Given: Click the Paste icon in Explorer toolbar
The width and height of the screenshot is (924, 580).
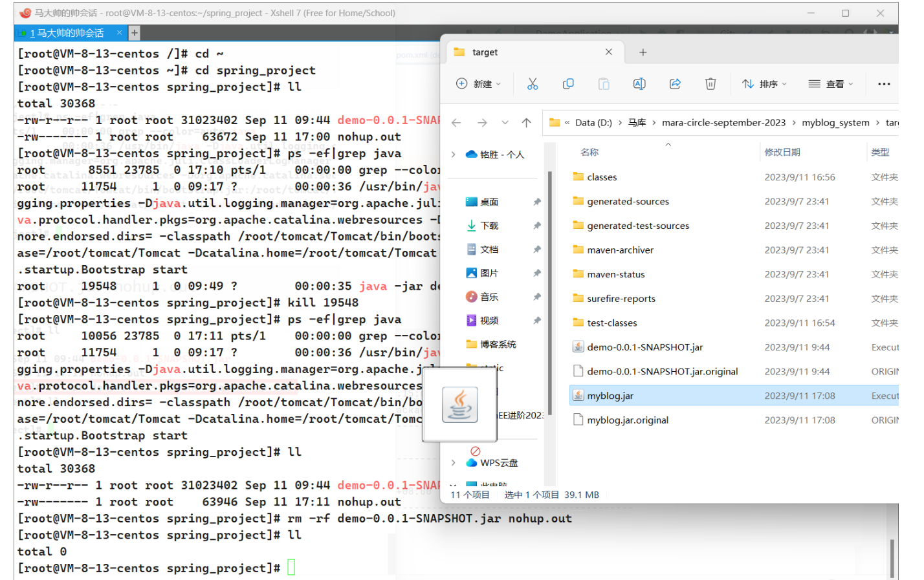Looking at the screenshot, I should coord(604,84).
